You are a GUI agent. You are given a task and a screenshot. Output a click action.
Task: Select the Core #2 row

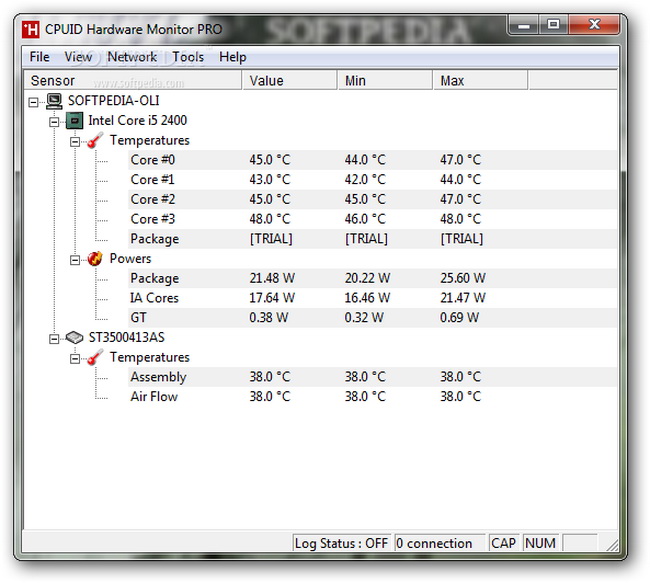tap(372, 199)
